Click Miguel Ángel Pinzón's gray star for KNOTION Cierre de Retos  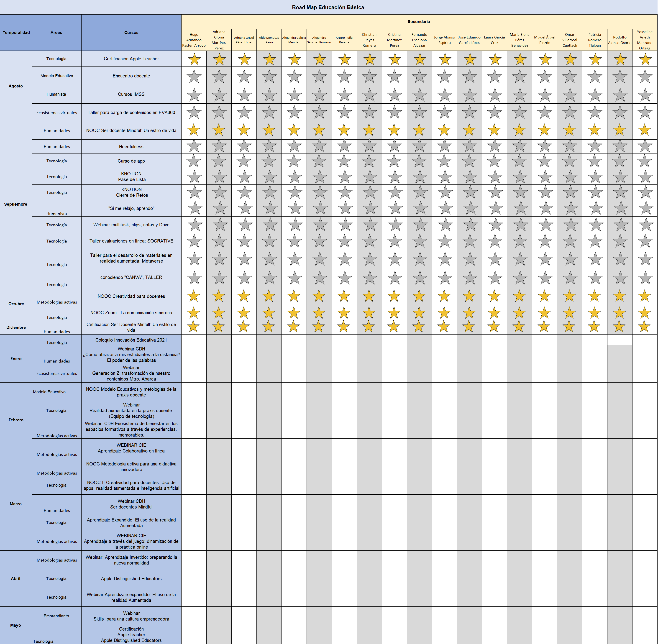(545, 192)
